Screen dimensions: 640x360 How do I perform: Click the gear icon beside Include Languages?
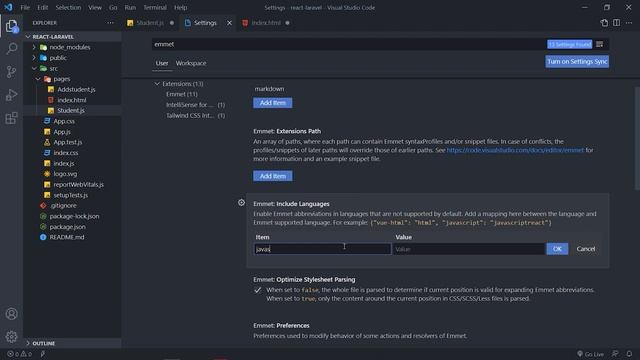point(241,202)
